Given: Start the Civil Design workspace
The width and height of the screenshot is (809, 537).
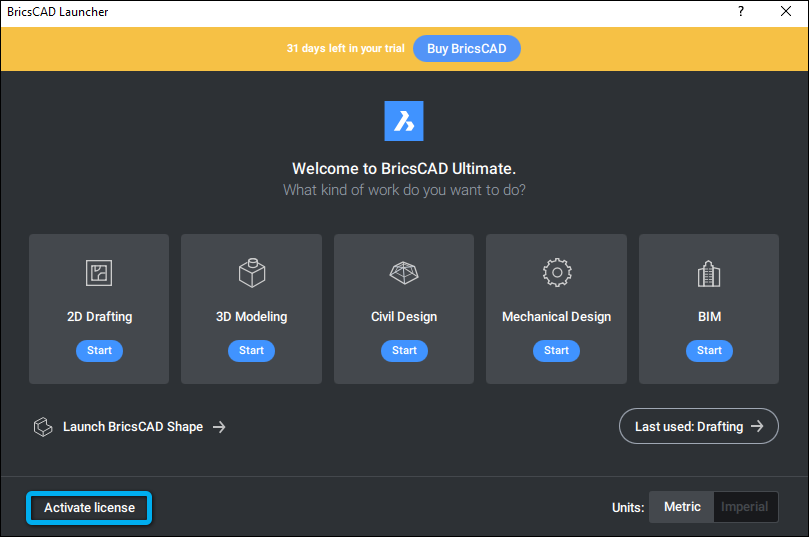Looking at the screenshot, I should point(404,351).
